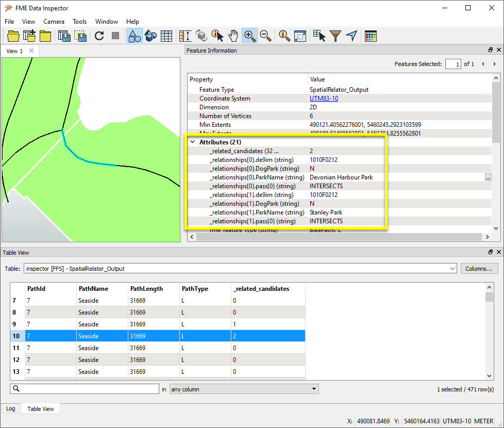
Task: Click the Filter Features funnel icon
Action: (x=335, y=36)
